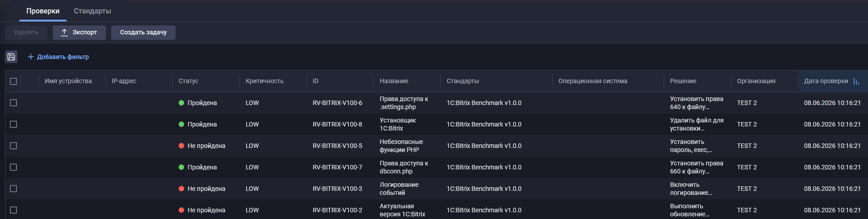
Task: Click the red status dot for RV-BITRIX-V100-5
Action: 181,146
